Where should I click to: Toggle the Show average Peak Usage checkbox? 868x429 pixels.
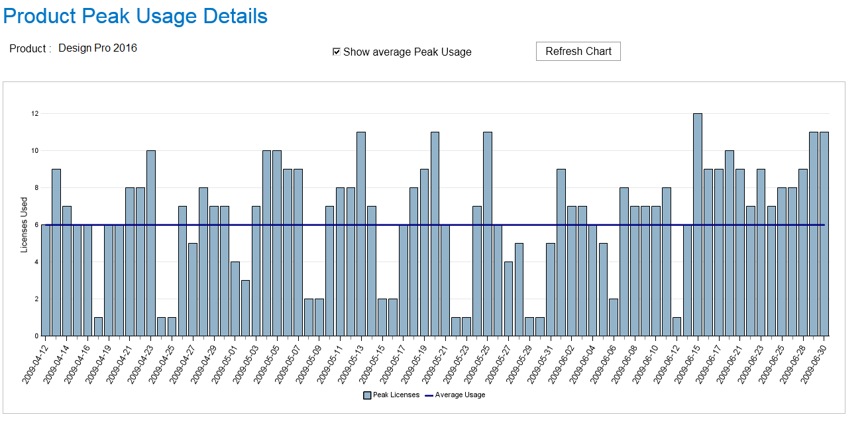pyautogui.click(x=337, y=52)
